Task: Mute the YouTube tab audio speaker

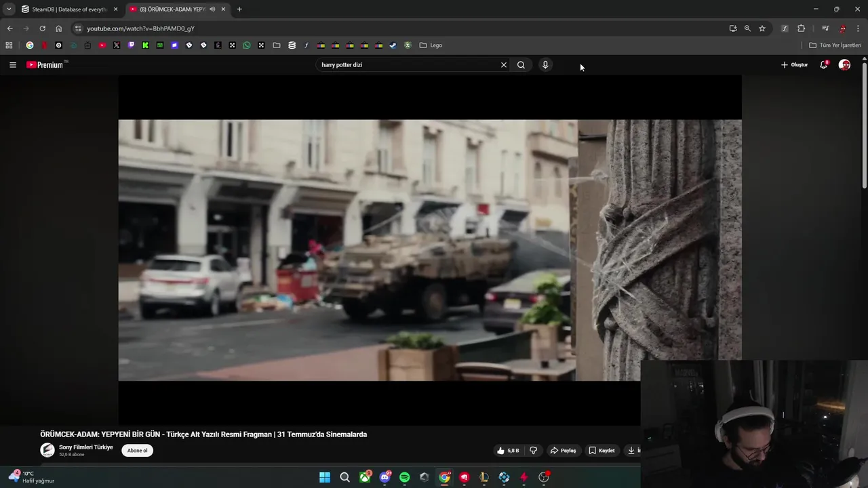Action: 212,9
